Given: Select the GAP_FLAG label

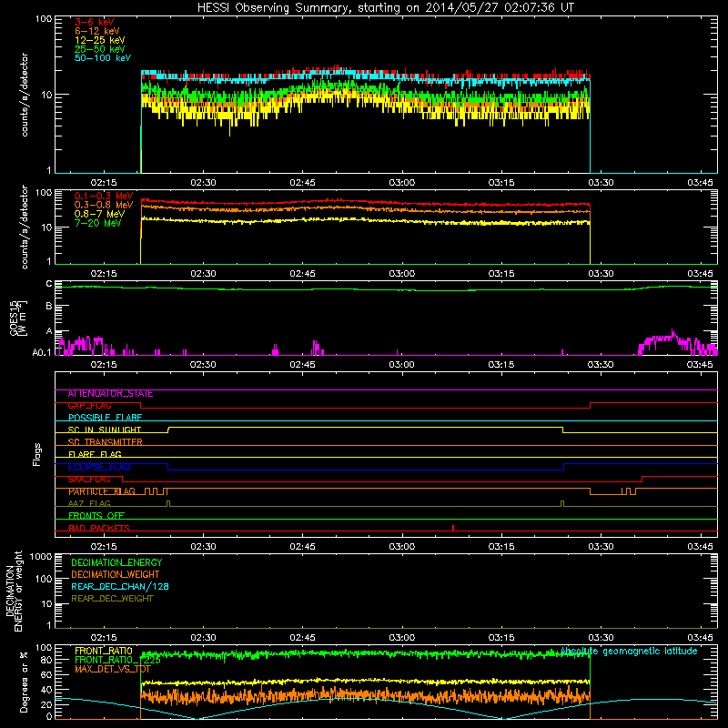Looking at the screenshot, I should (89, 406).
